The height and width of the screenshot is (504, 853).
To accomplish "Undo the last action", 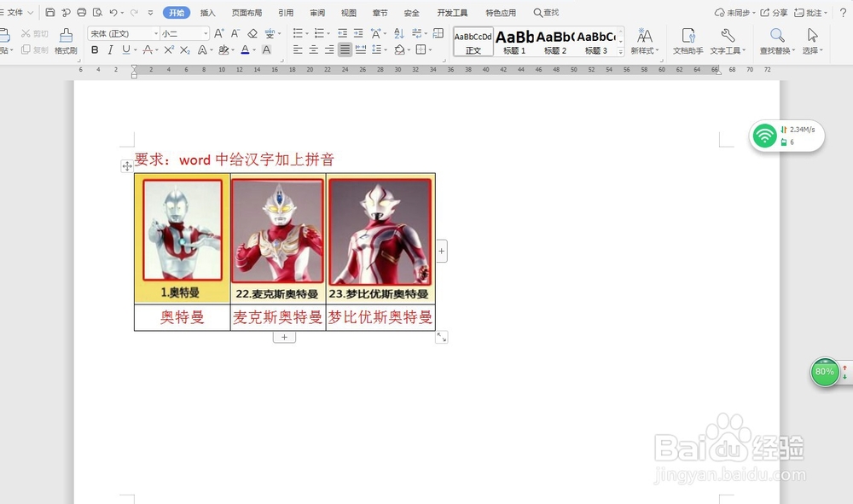I will pyautogui.click(x=113, y=12).
